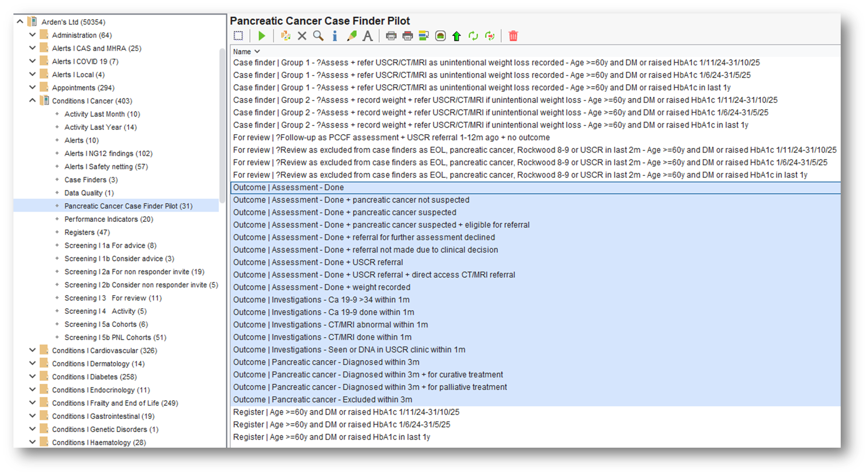Select Alerts I Safety netting folder
868x475 pixels.
(x=106, y=166)
